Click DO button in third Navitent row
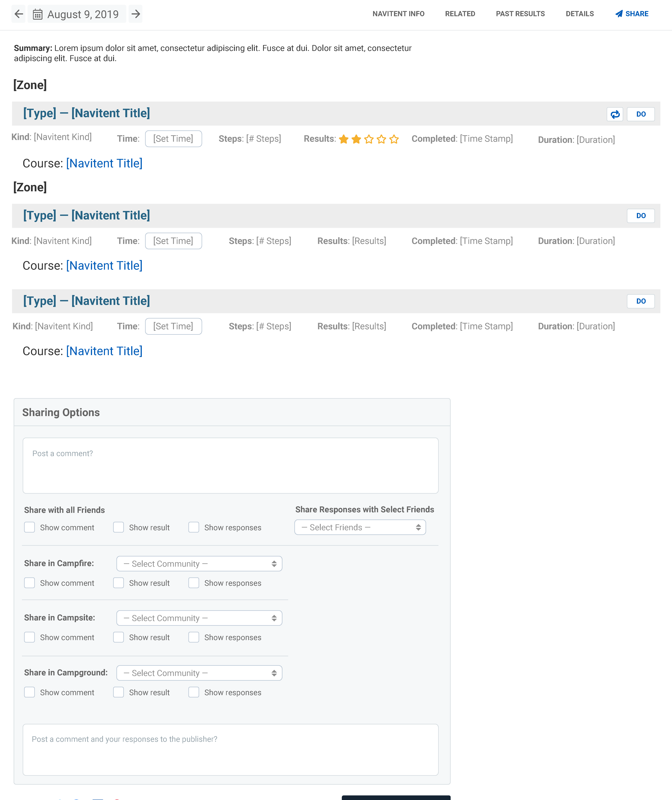This screenshot has height=800, width=672. [x=641, y=301]
